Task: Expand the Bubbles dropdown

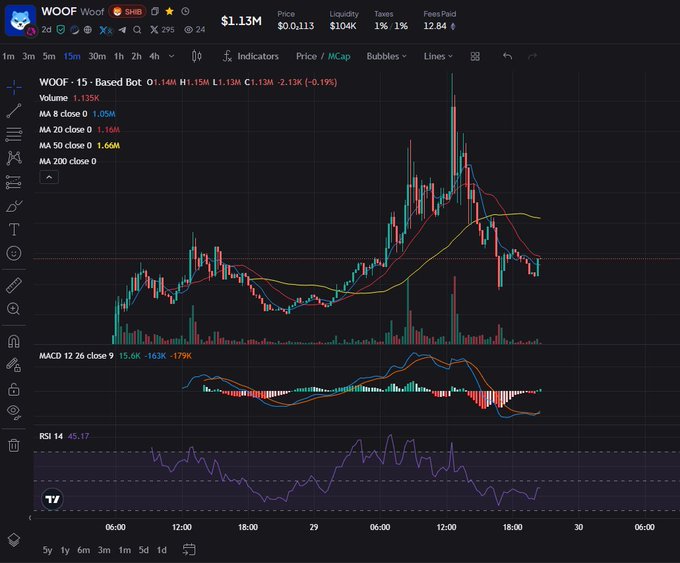Action: (386, 56)
